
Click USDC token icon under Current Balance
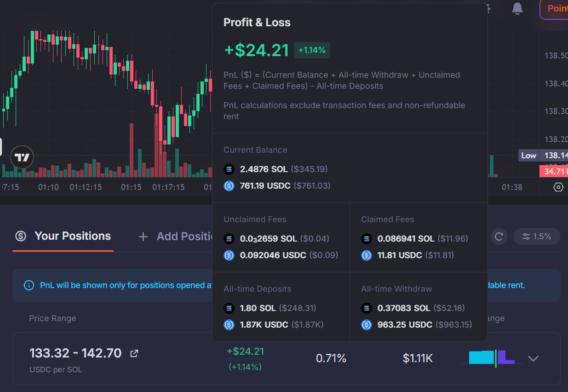[229, 186]
